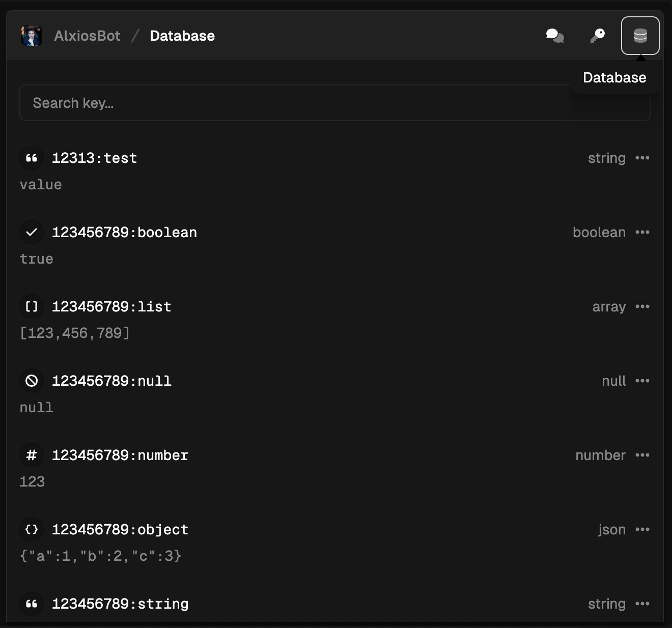Click the 'boolean' type label
Viewport: 672px width, 628px height.
coord(599,232)
